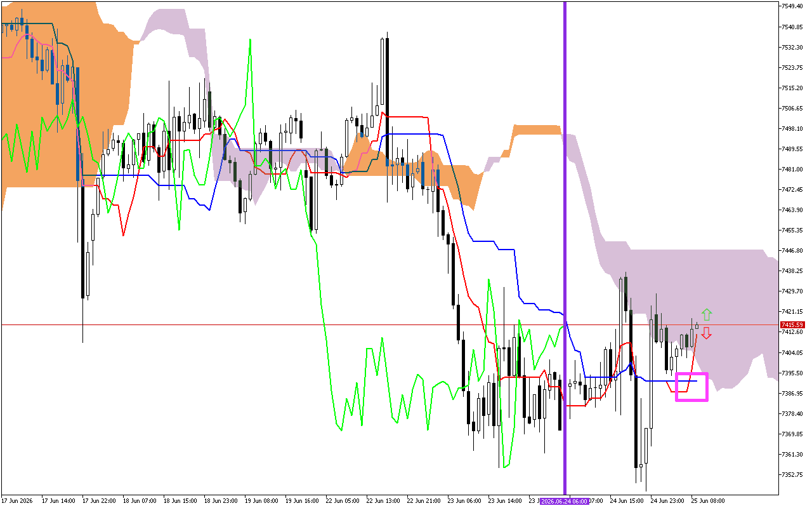Click price axis label 7506.65
Image resolution: width=812 pixels, height=508 pixels.
click(793, 108)
